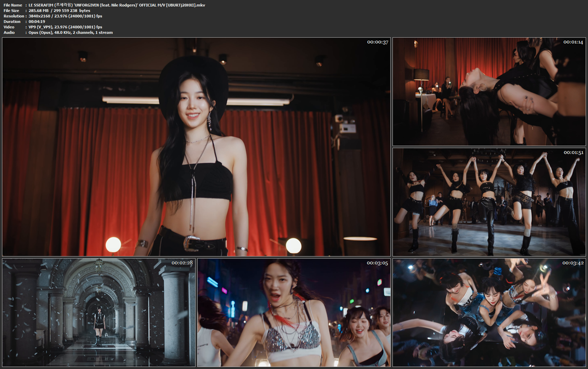Image resolution: width=588 pixels, height=369 pixels.
Task: Select the 00:03:05 timestamp overlay
Action: 378,263
